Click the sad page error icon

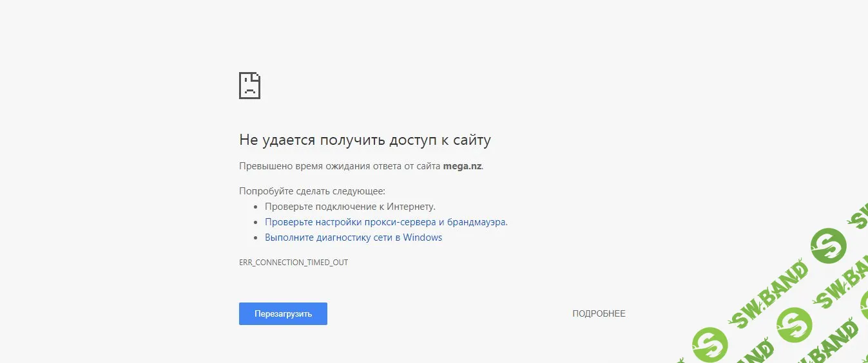click(x=249, y=85)
